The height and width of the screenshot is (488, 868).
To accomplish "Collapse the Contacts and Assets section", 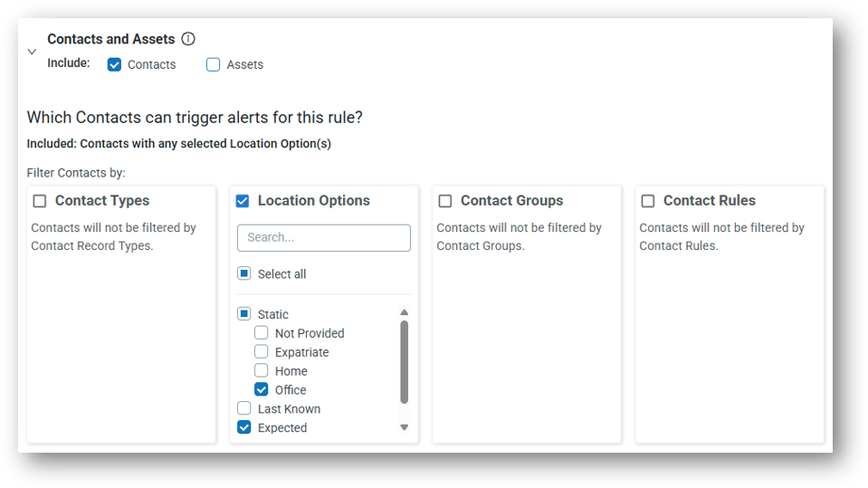I will click(32, 52).
